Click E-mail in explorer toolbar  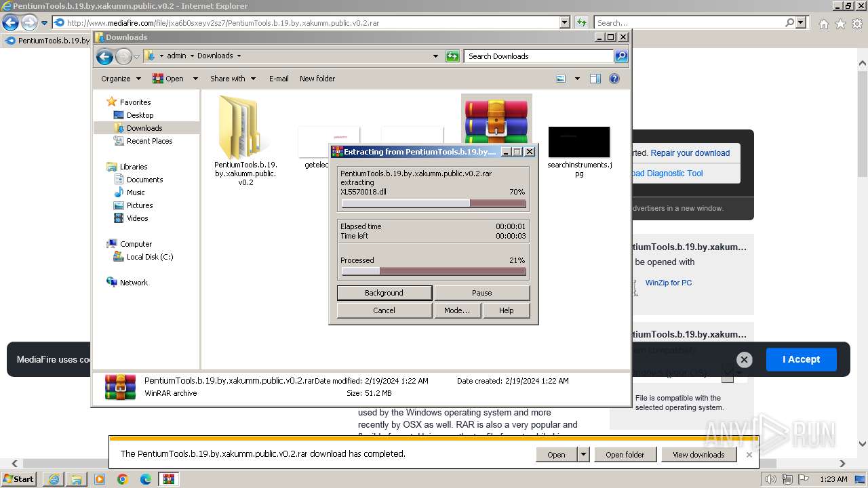(x=279, y=79)
